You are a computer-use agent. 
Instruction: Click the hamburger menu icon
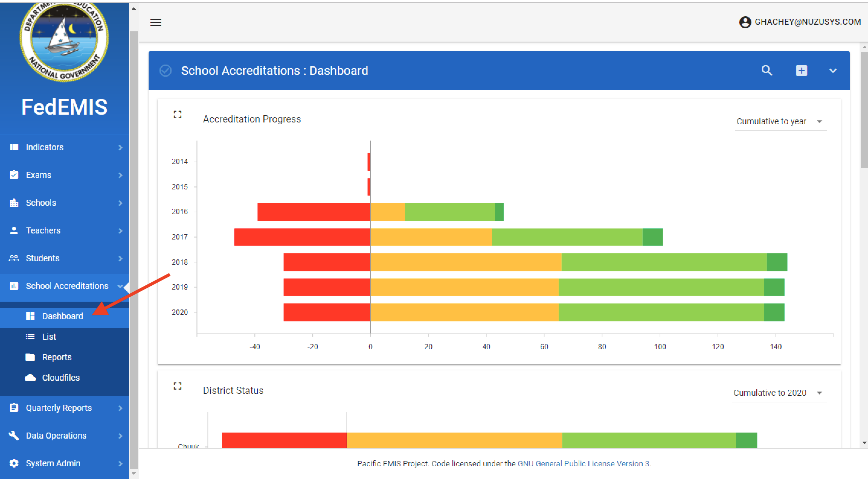pyautogui.click(x=156, y=22)
